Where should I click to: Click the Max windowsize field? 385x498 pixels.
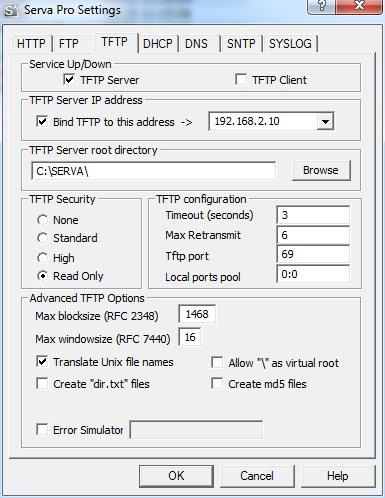[190, 337]
